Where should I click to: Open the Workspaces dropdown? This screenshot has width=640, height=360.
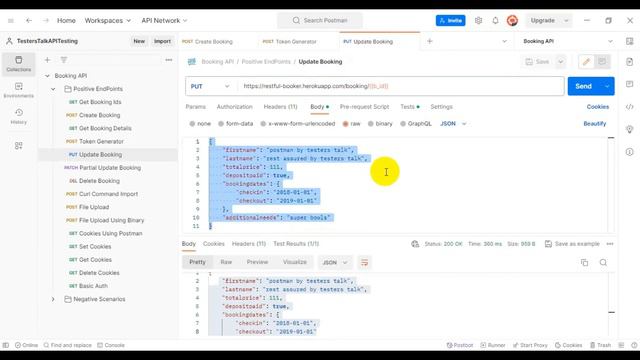[108, 20]
